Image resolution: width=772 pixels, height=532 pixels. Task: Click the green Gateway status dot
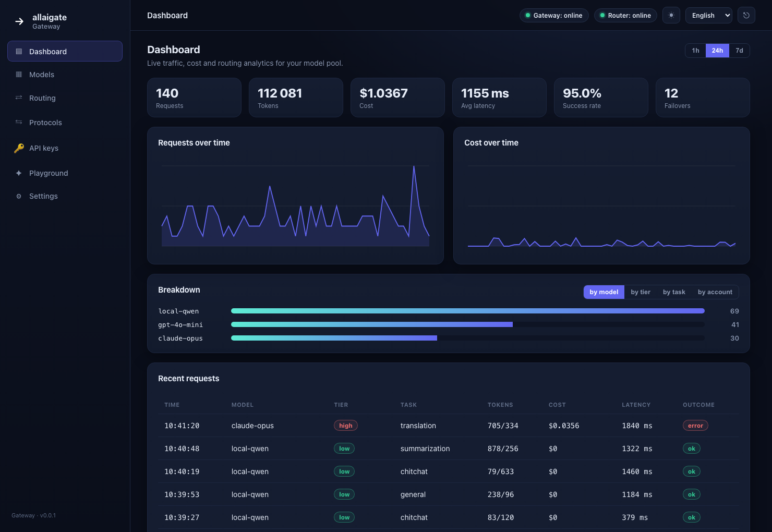click(x=528, y=15)
